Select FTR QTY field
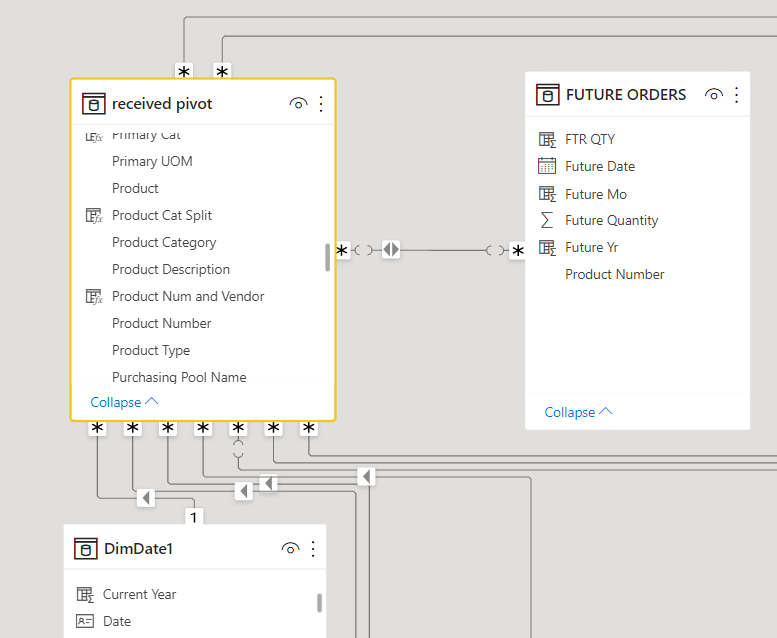Image resolution: width=777 pixels, height=638 pixels. [x=590, y=139]
